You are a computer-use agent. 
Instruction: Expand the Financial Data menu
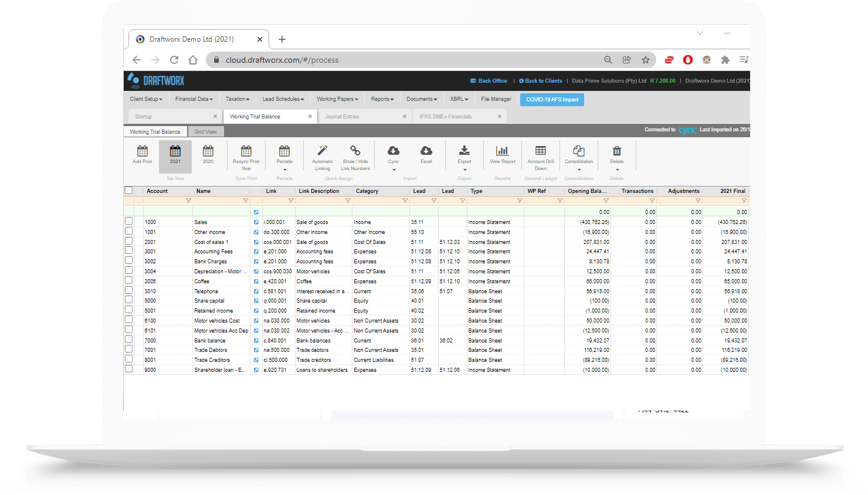pos(194,99)
